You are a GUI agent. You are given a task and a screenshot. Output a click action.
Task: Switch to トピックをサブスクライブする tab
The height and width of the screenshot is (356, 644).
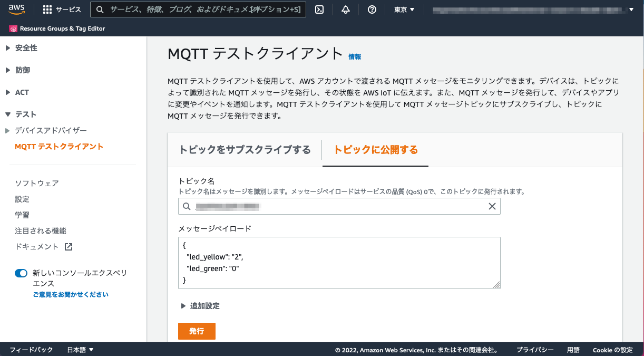[x=245, y=150]
